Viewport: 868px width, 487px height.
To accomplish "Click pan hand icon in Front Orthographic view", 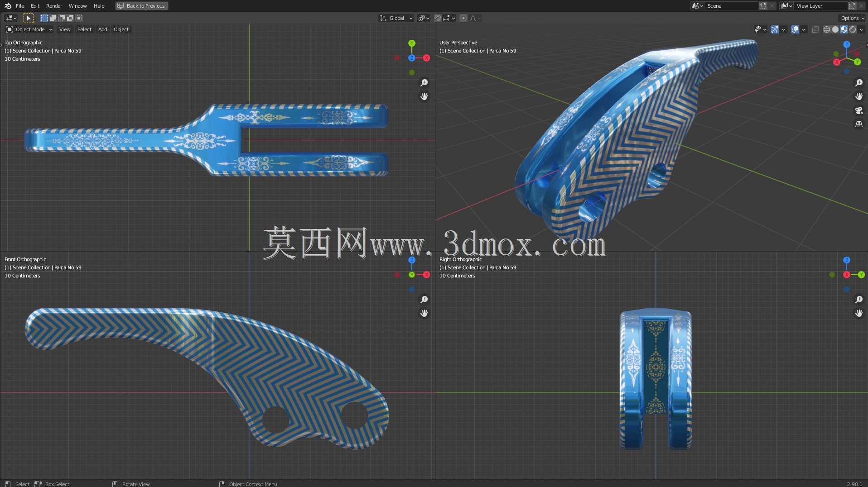I will (424, 313).
